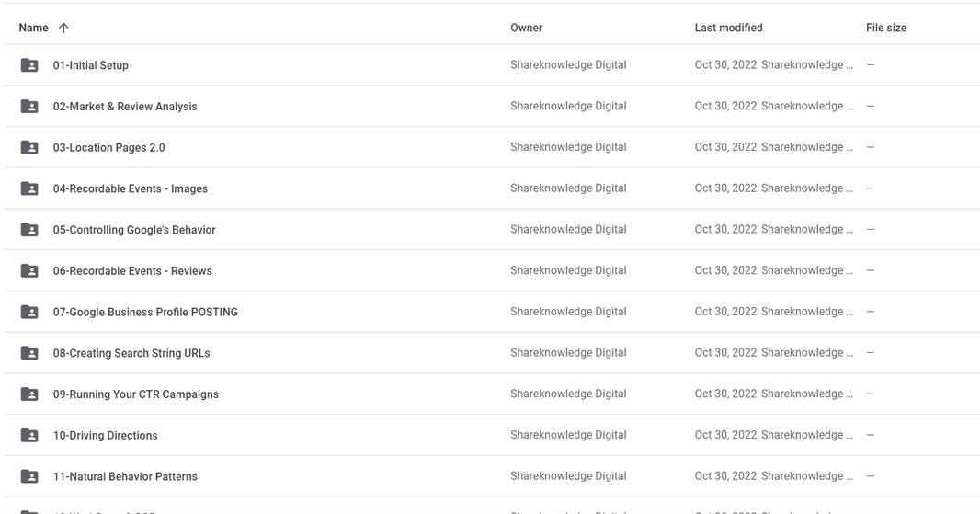Click the folder icon beside 10-Driving Directions
Image resolution: width=980 pixels, height=514 pixels.
[x=29, y=435]
